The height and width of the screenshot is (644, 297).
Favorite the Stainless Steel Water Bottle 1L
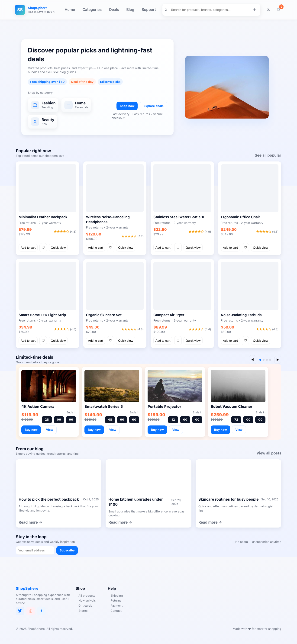178,248
